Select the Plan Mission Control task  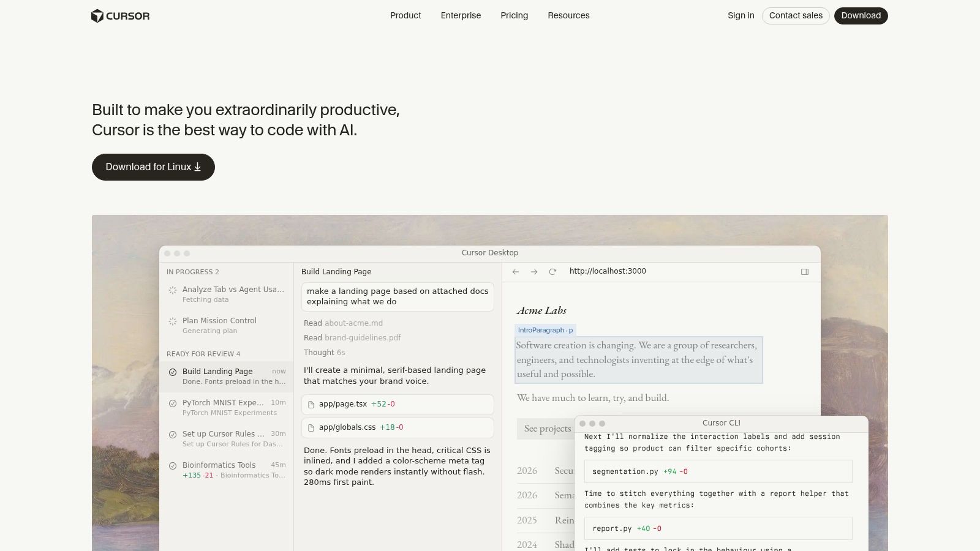click(227, 326)
